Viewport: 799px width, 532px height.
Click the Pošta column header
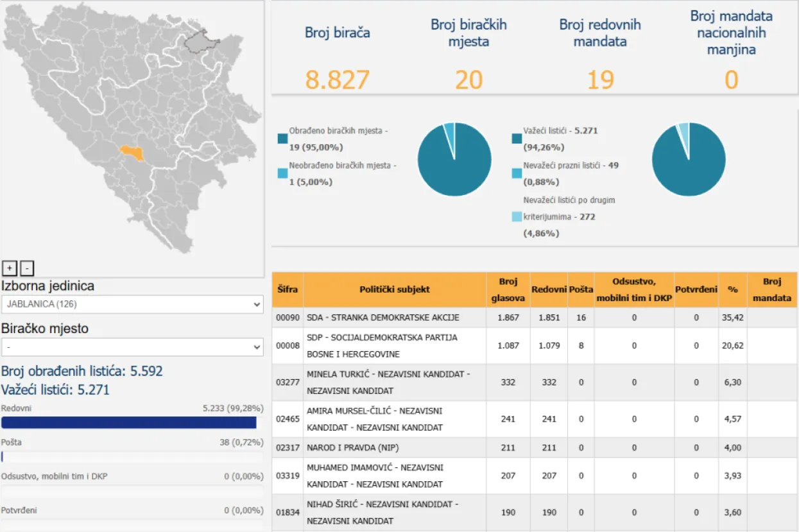point(581,289)
